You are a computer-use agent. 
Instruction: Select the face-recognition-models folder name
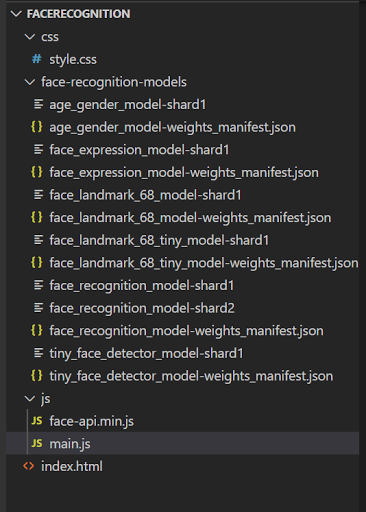[x=114, y=82]
